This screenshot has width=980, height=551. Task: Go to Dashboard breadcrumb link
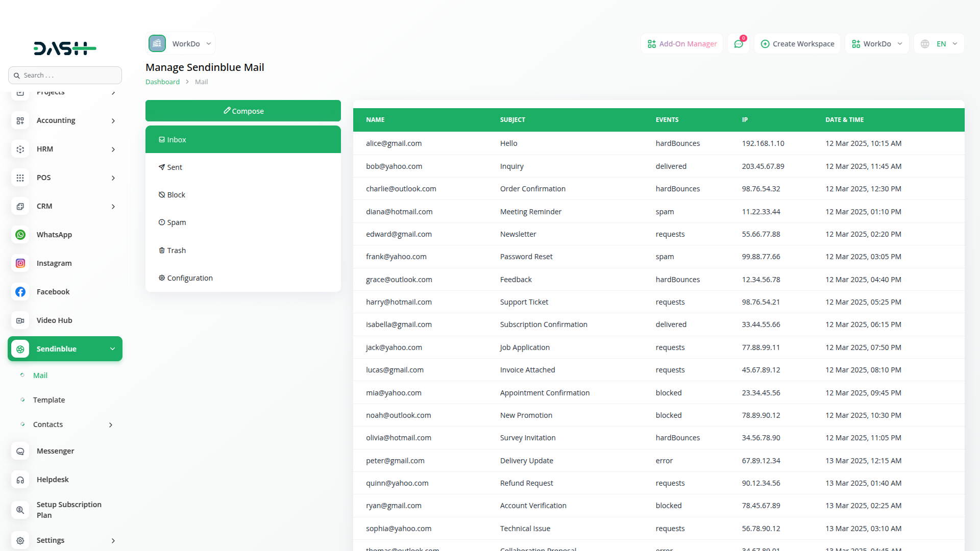[x=162, y=82]
